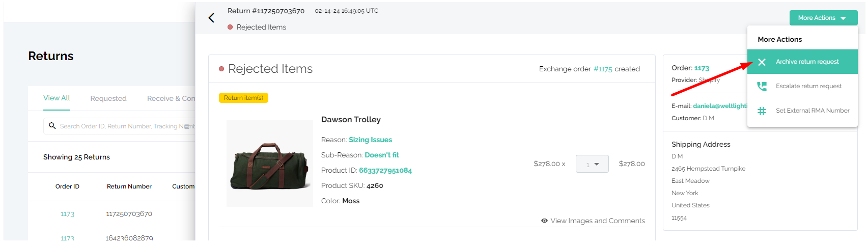Click the search magnifier icon
The height and width of the screenshot is (243, 868).
(52, 125)
